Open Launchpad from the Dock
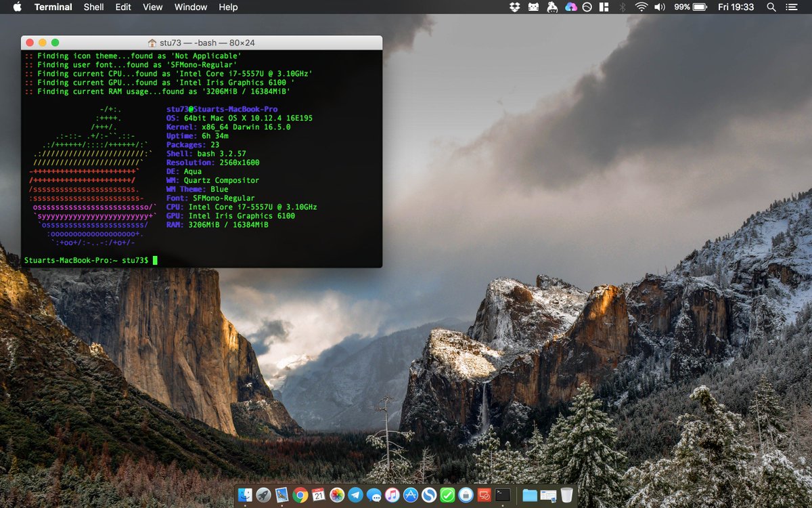 click(264, 495)
